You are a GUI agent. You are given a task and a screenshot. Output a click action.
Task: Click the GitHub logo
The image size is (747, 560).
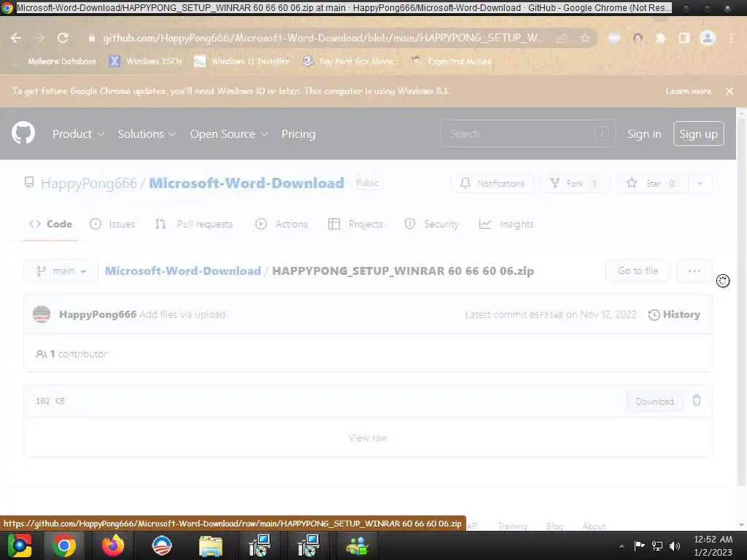[23, 133]
